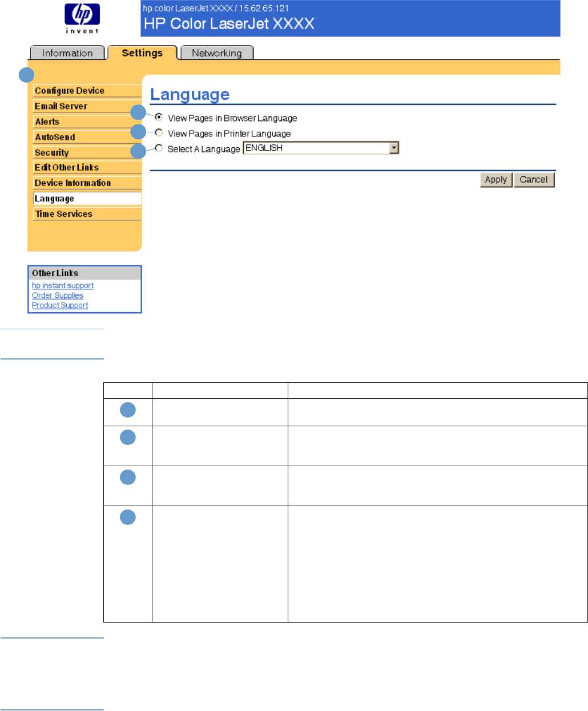This screenshot has height=711, width=588.
Task: Open Configure Device menu item
Action: tap(87, 91)
